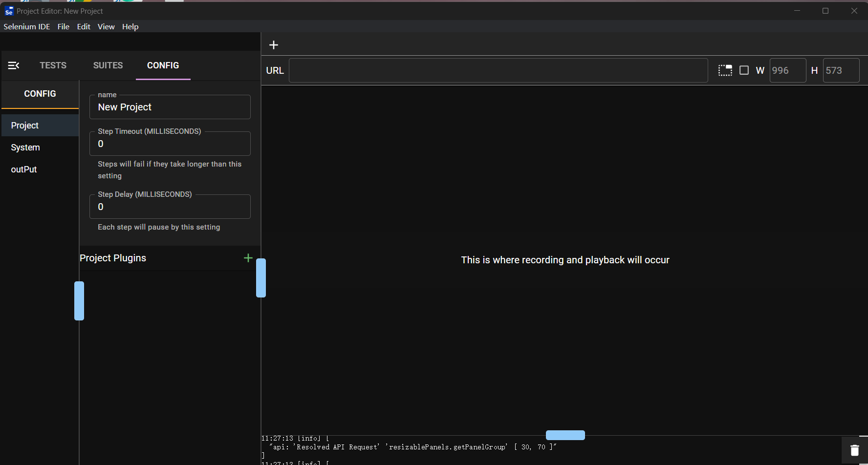Close the Project Editor window

point(854,11)
